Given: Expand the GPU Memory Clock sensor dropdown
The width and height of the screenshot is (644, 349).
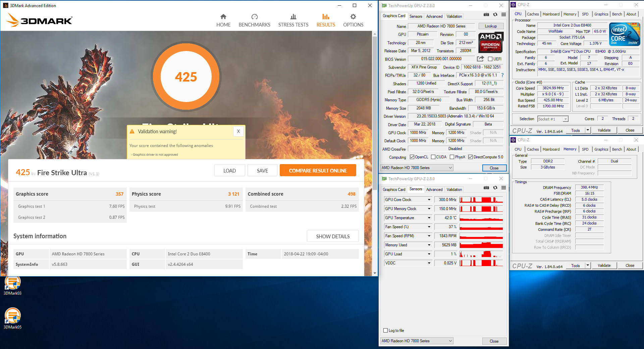Looking at the screenshot, I should coord(429,209).
